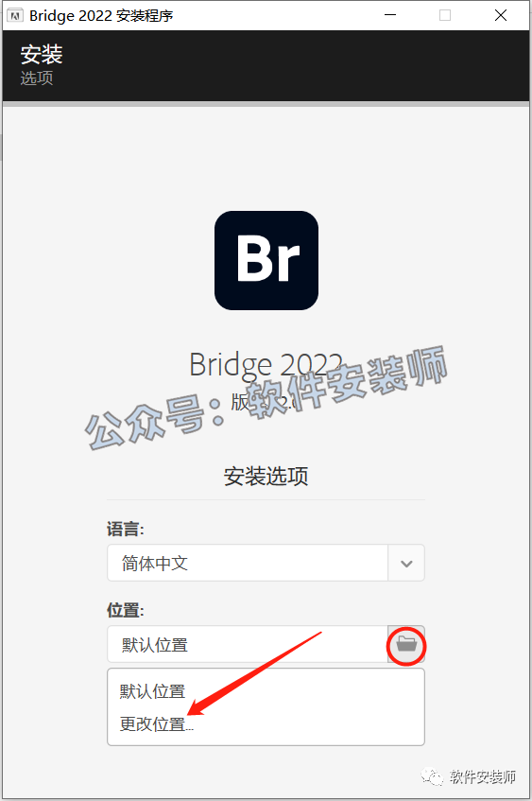
Task: Click the disabled maximize window button
Action: coord(445,15)
